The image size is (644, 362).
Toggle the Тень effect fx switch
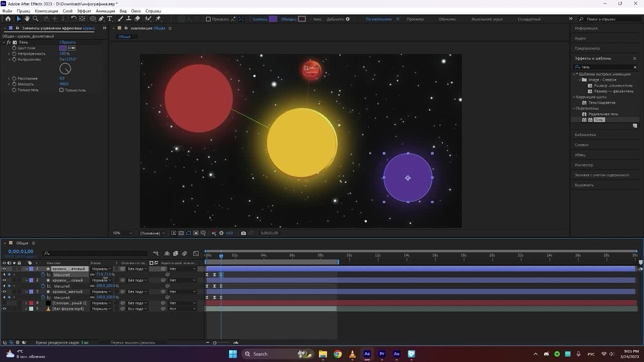coord(9,42)
